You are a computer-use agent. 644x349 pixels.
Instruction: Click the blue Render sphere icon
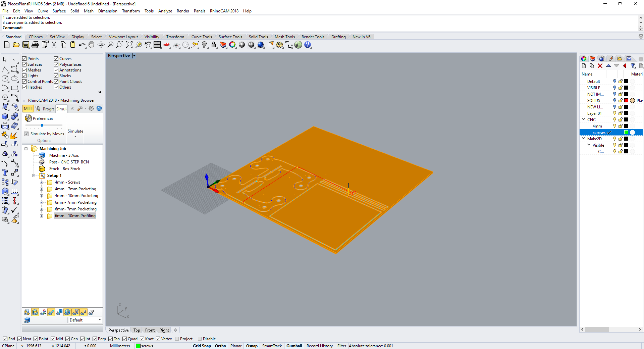261,45
